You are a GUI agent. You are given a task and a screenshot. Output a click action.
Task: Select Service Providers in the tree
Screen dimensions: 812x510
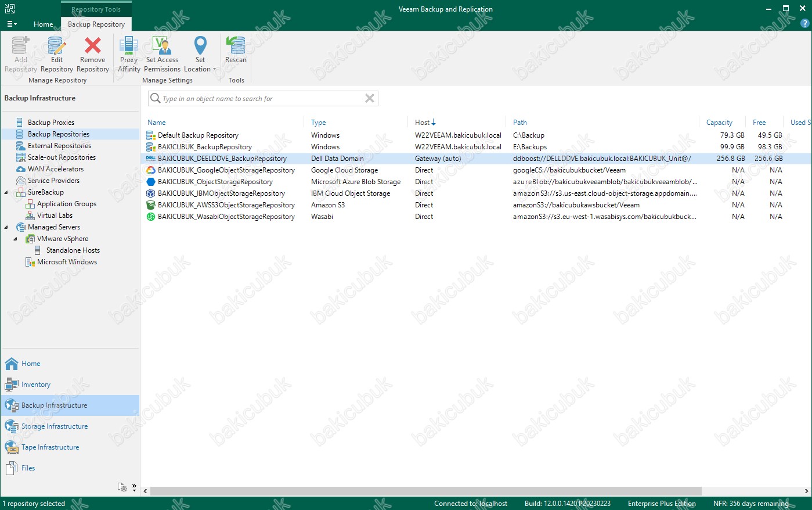[53, 181]
